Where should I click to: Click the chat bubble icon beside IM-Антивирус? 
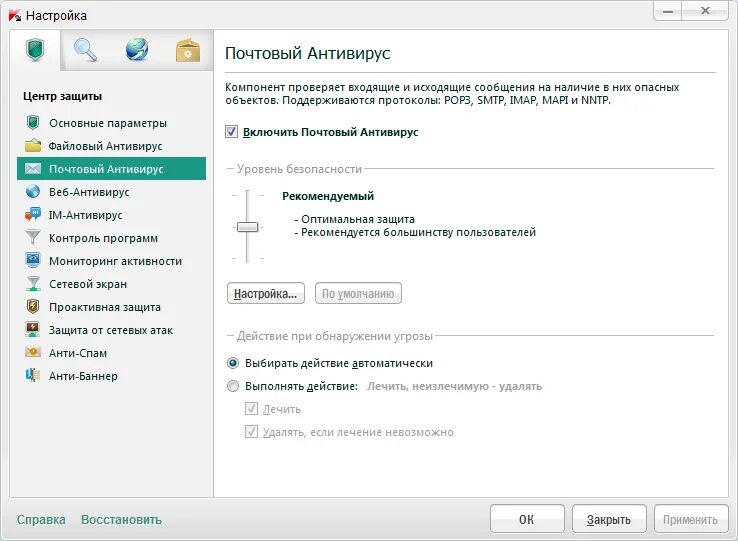pyautogui.click(x=32, y=215)
